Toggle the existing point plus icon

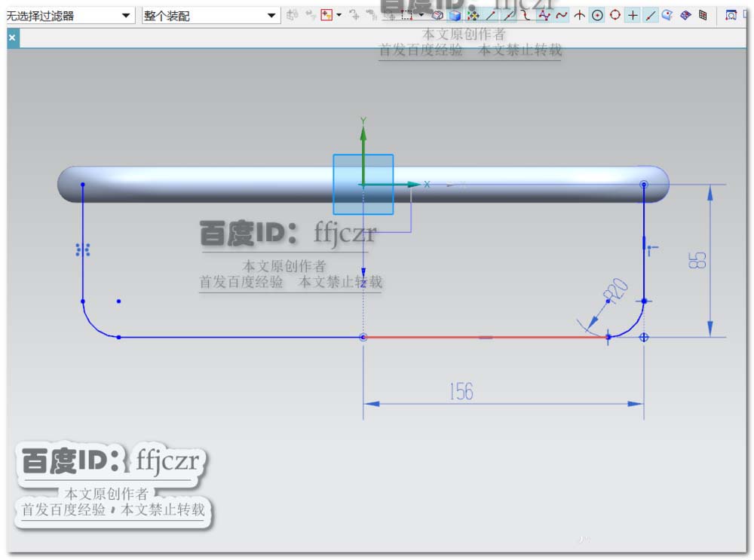pos(633,15)
